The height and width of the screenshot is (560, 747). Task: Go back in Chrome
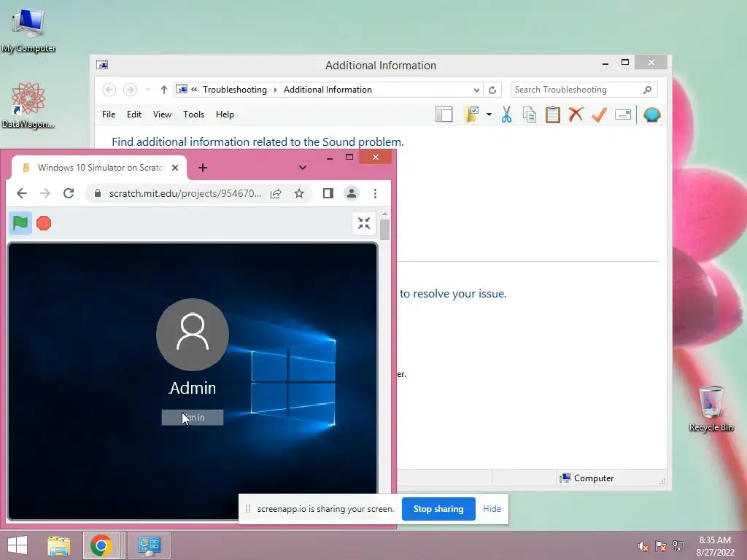[x=22, y=193]
